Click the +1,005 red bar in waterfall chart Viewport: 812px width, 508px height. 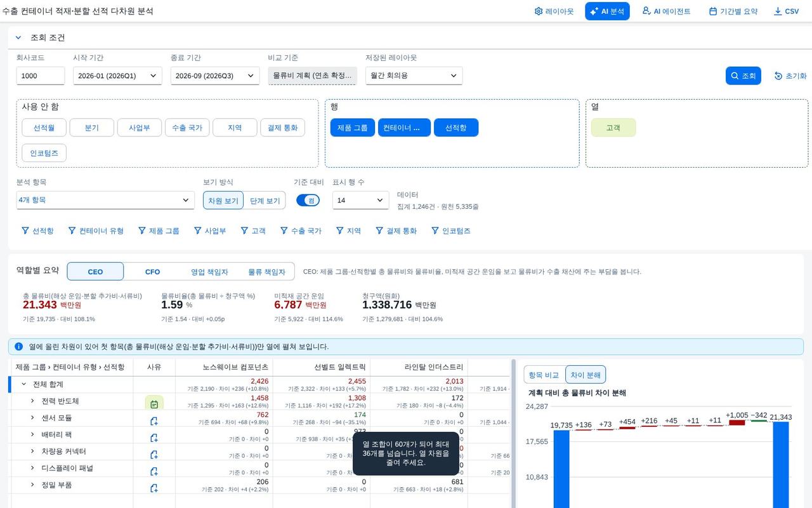pos(737,422)
